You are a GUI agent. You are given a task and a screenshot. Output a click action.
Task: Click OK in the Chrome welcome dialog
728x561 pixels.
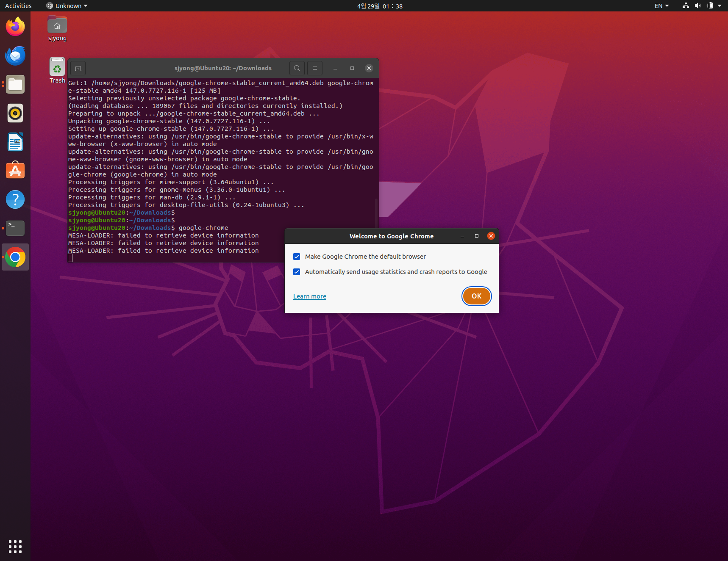pos(477,296)
